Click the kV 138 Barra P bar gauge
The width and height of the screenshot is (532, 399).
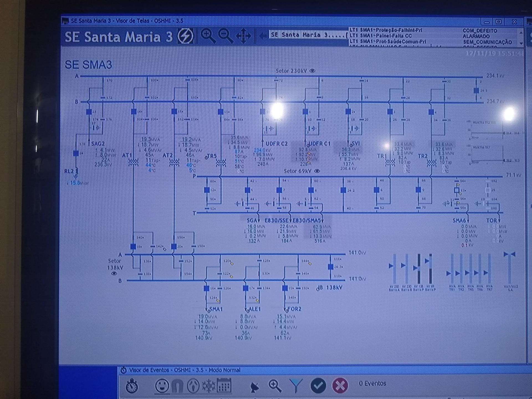(419, 269)
